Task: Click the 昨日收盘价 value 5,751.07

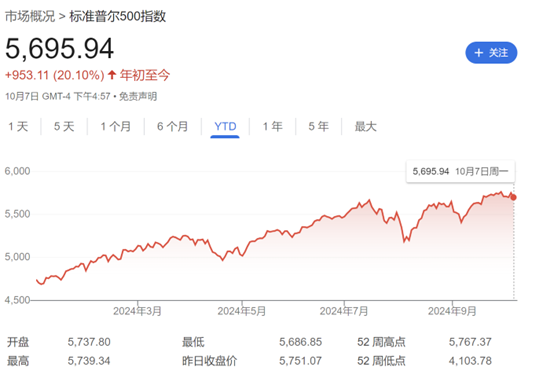Action: click(301, 361)
